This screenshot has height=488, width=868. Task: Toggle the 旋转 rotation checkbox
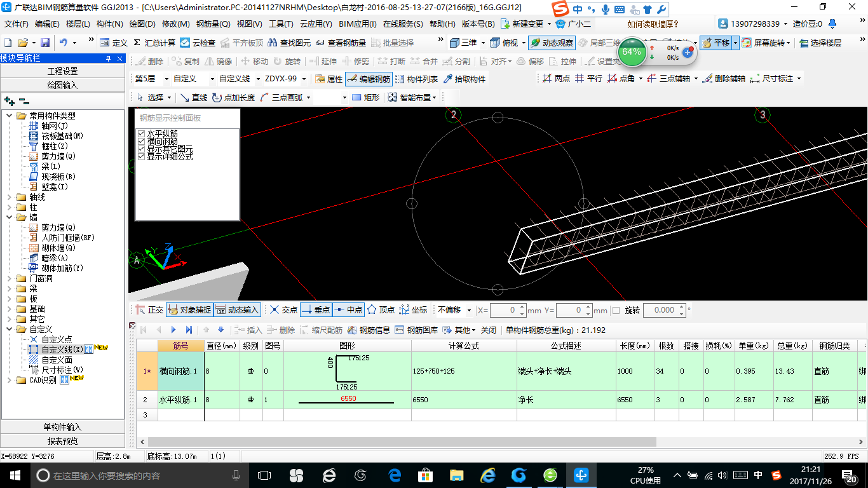(x=616, y=310)
